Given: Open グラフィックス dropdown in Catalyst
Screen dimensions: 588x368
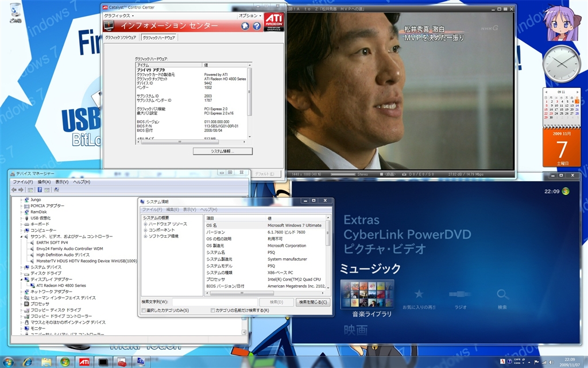Looking at the screenshot, I should pyautogui.click(x=119, y=16).
